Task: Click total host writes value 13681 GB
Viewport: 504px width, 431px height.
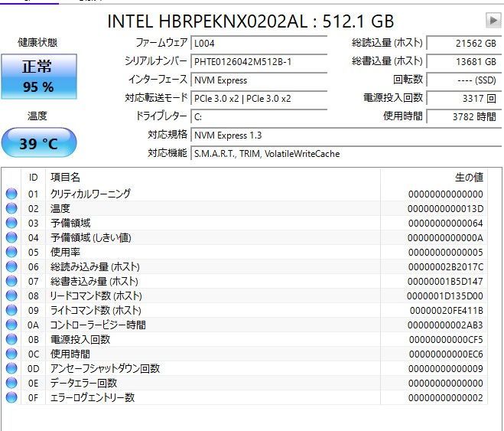Action: click(x=463, y=61)
